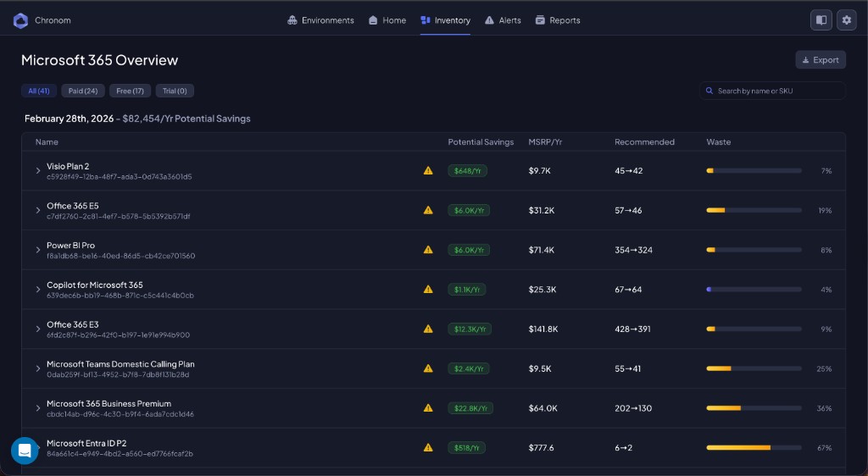Click the Chronom logo icon
This screenshot has width=868, height=476.
[20, 20]
